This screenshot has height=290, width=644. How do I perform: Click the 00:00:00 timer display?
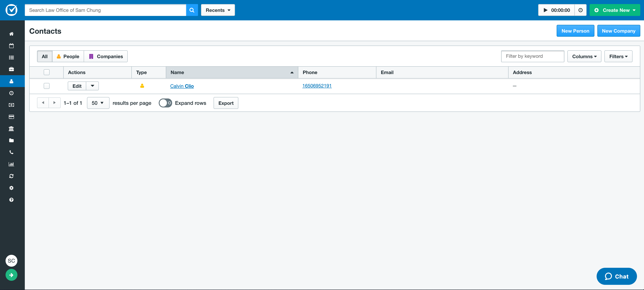(560, 10)
